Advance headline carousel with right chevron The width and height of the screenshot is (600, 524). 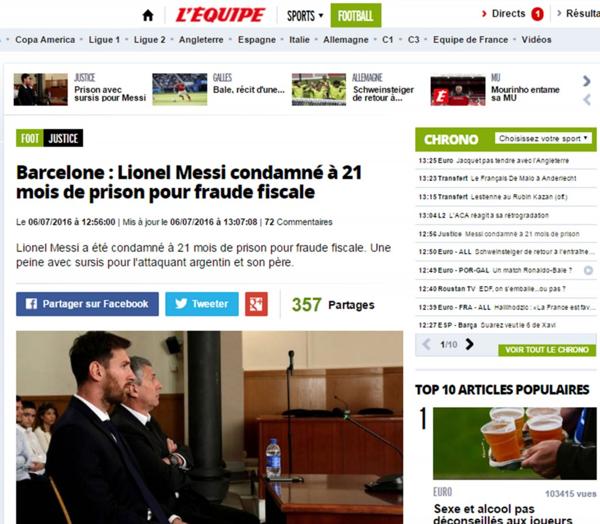click(587, 81)
